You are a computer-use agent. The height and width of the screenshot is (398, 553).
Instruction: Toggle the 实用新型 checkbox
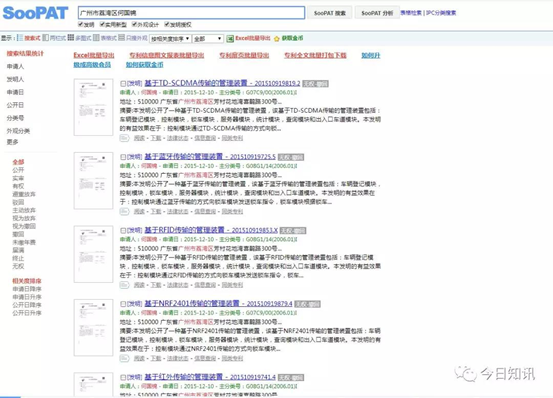102,24
